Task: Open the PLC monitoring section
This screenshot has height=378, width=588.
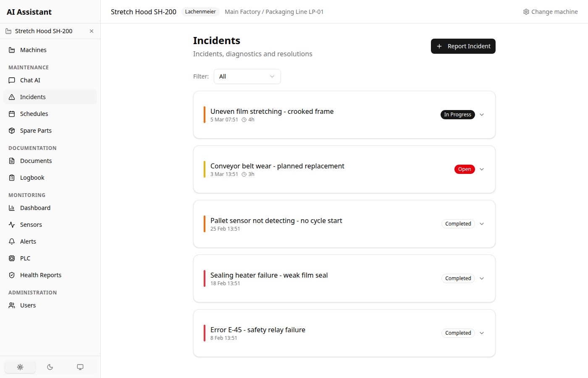Action: point(25,258)
